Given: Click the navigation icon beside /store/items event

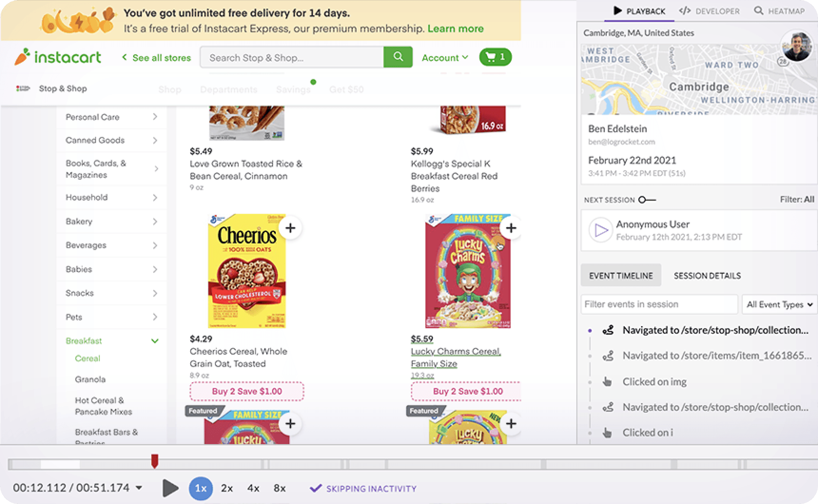Looking at the screenshot, I should click(x=608, y=356).
